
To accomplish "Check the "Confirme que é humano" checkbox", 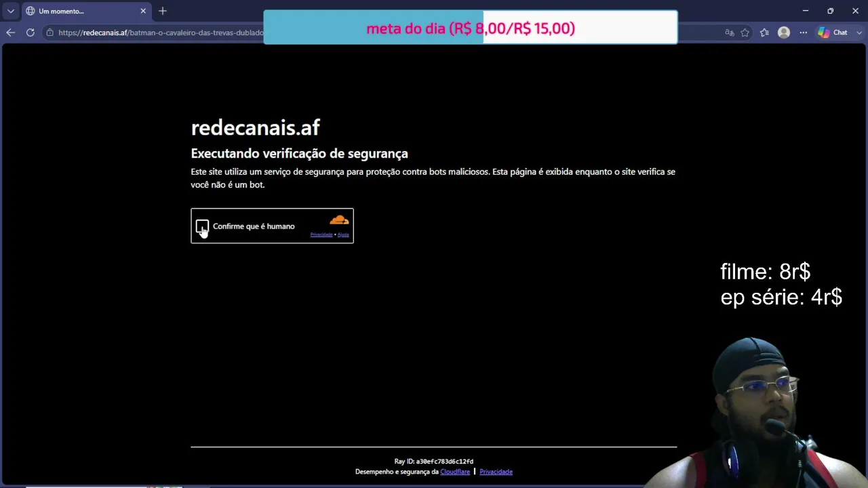I will 202,226.
